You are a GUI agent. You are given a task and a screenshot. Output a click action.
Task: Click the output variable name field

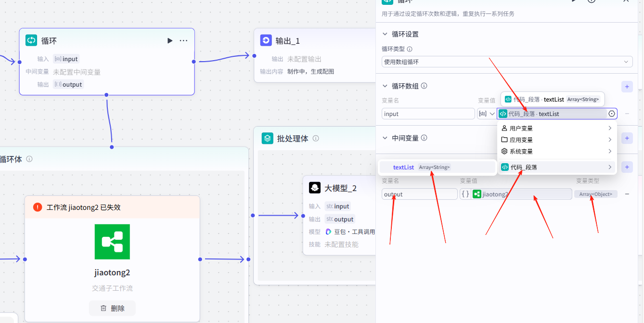pyautogui.click(x=419, y=194)
